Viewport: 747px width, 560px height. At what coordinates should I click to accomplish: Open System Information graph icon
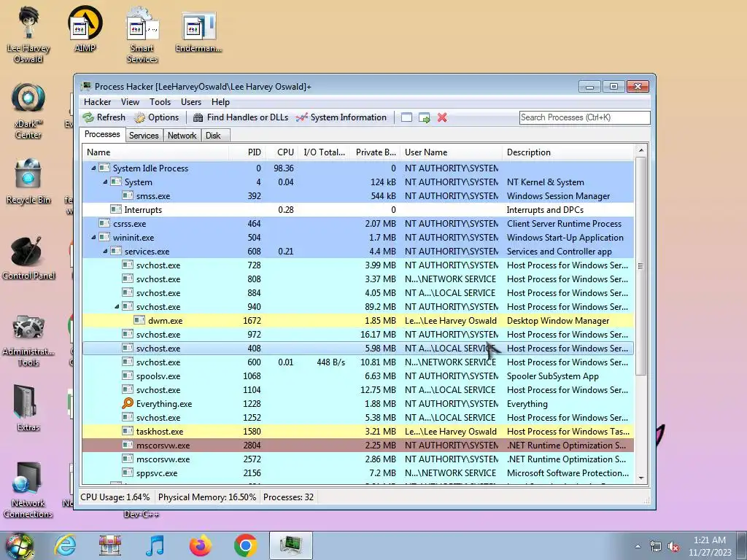click(x=301, y=117)
